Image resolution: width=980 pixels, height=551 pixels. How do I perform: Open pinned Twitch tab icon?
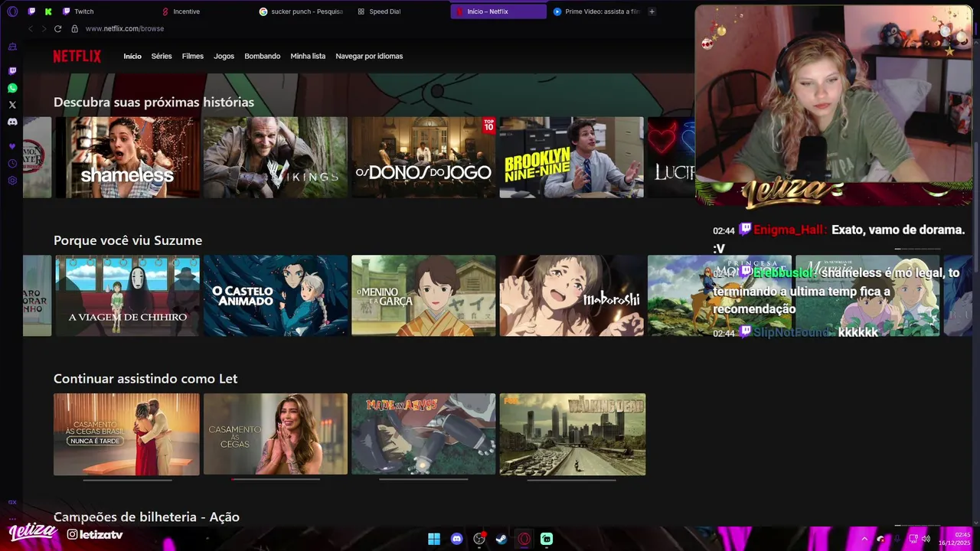31,11
